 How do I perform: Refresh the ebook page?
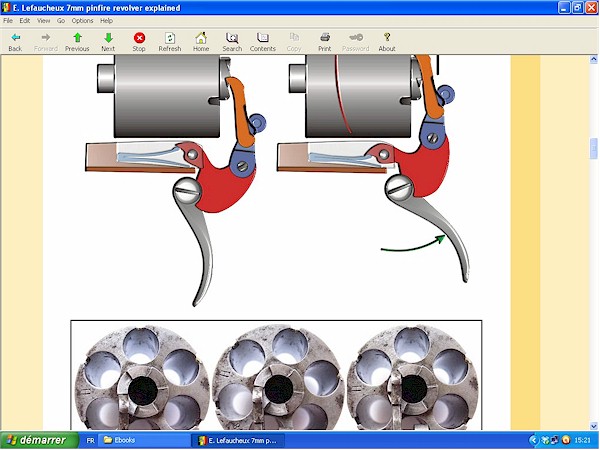pos(170,42)
